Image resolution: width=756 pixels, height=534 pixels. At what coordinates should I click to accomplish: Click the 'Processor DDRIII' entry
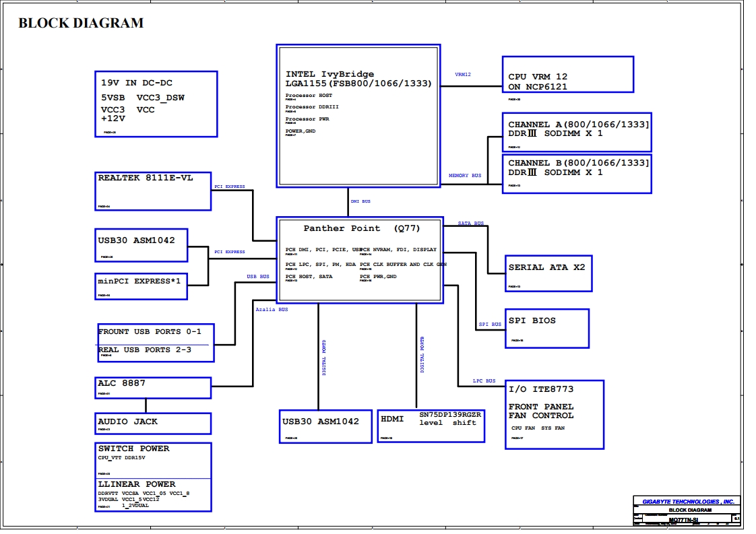[x=312, y=107]
